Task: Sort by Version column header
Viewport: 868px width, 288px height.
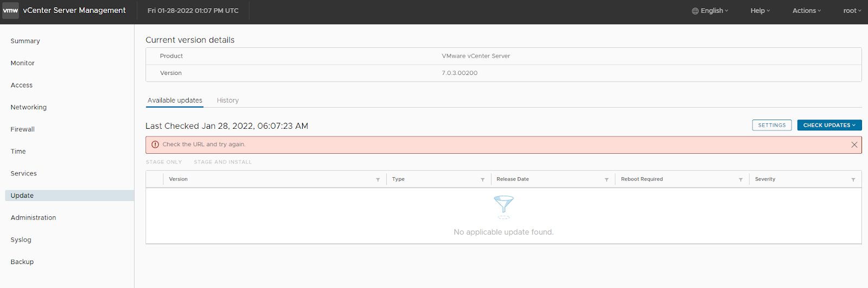Action: pos(178,179)
